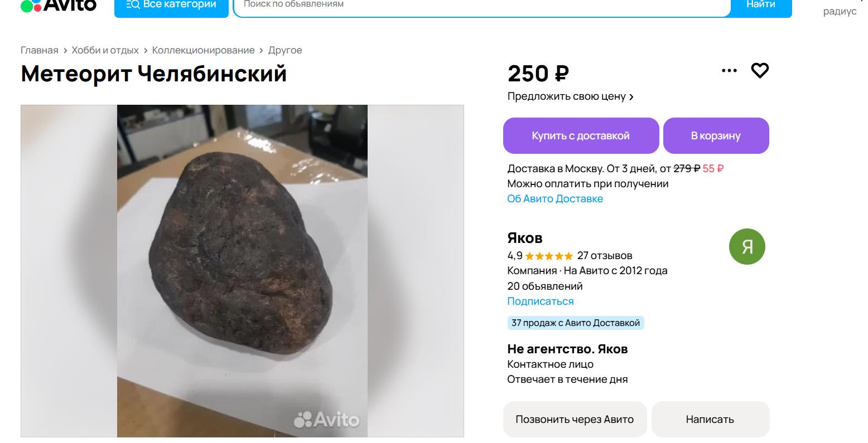The height and width of the screenshot is (443, 868).
Task: Add listing to favorites with heart icon
Action: coord(760,71)
